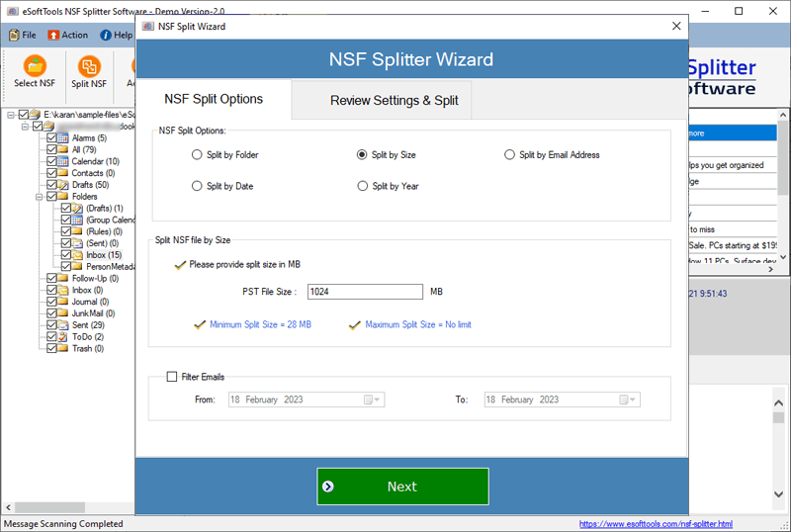Click the Calendar folder icon in tree

[63, 161]
